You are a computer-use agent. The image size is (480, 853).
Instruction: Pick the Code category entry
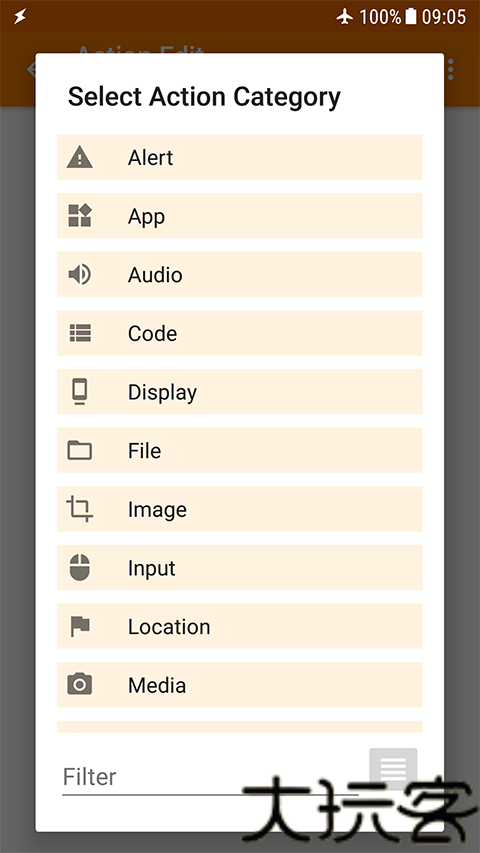[239, 333]
